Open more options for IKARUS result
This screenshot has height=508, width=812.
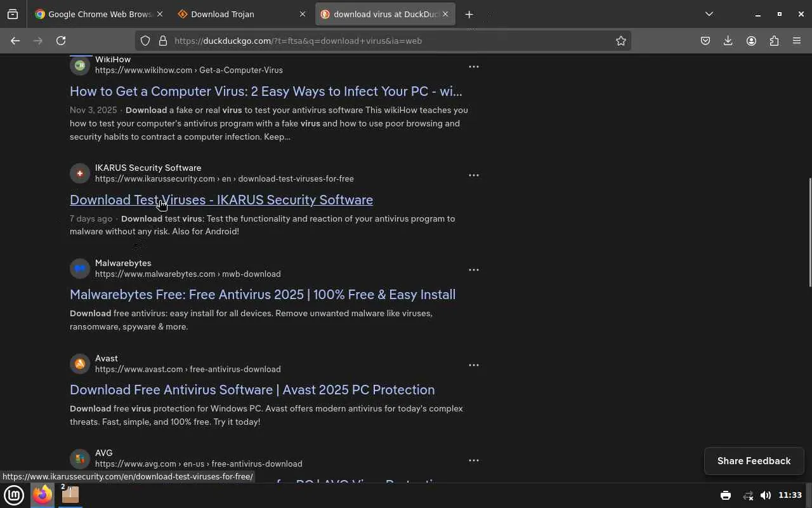point(474,175)
